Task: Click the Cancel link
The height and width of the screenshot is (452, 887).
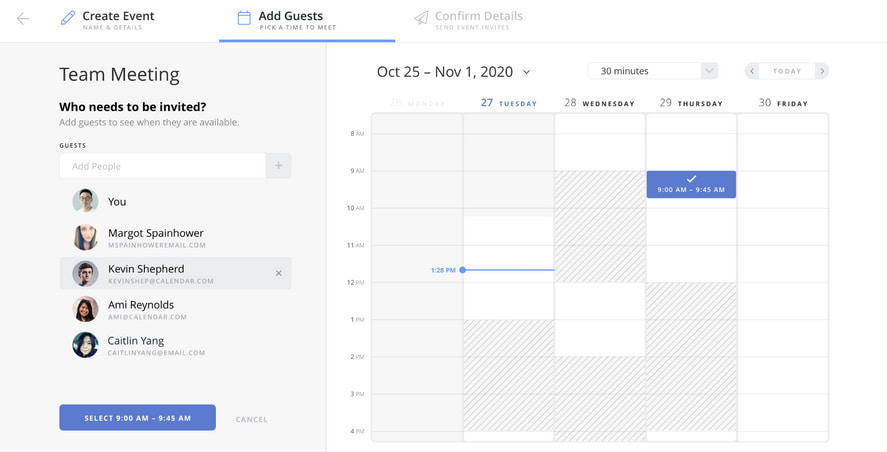Action: [x=252, y=419]
